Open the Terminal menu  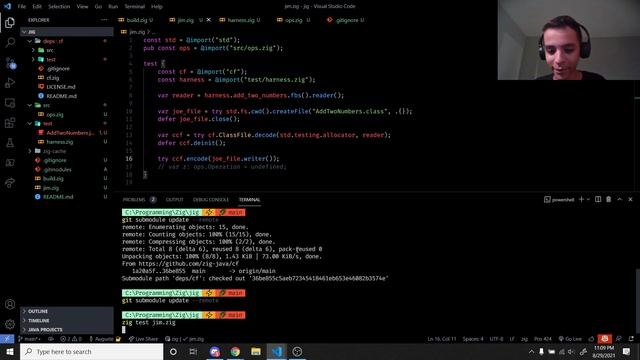pyautogui.click(x=134, y=6)
